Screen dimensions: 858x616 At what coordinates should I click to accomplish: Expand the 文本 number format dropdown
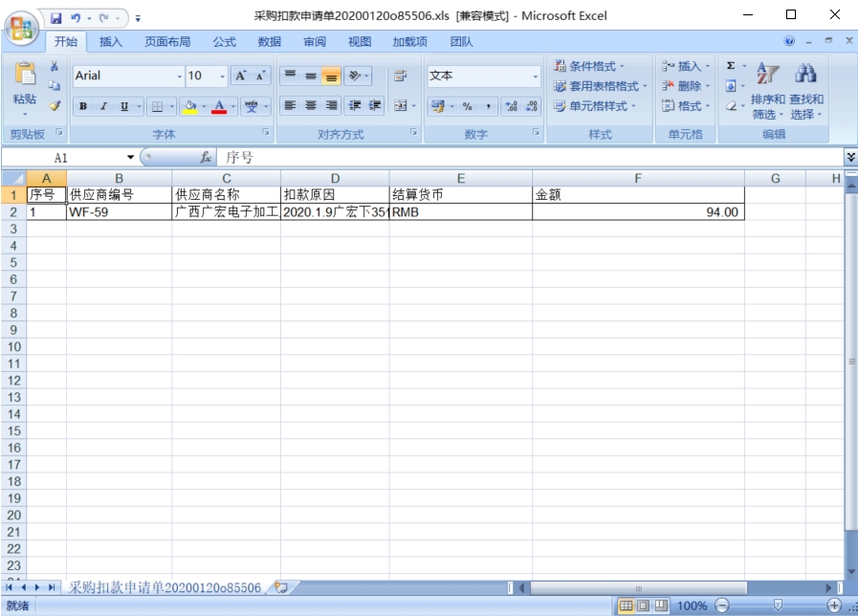point(536,76)
